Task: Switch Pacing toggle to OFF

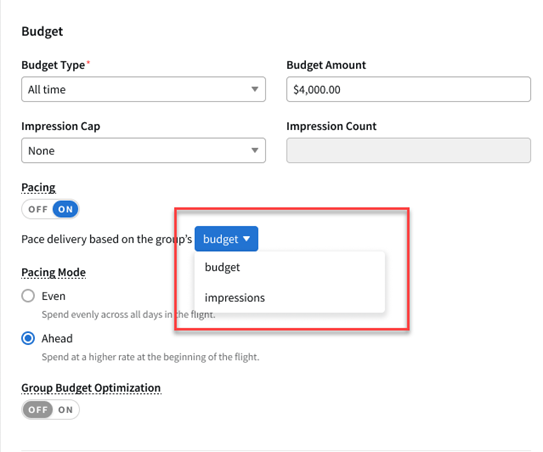Action: [x=38, y=209]
